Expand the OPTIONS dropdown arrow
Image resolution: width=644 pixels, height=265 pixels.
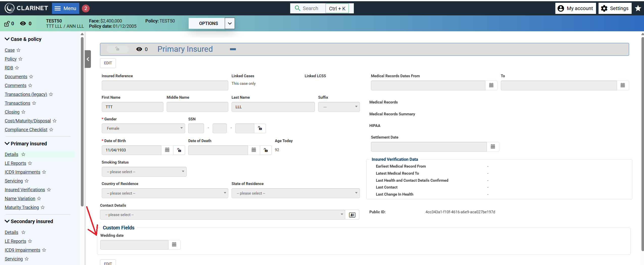click(x=230, y=23)
